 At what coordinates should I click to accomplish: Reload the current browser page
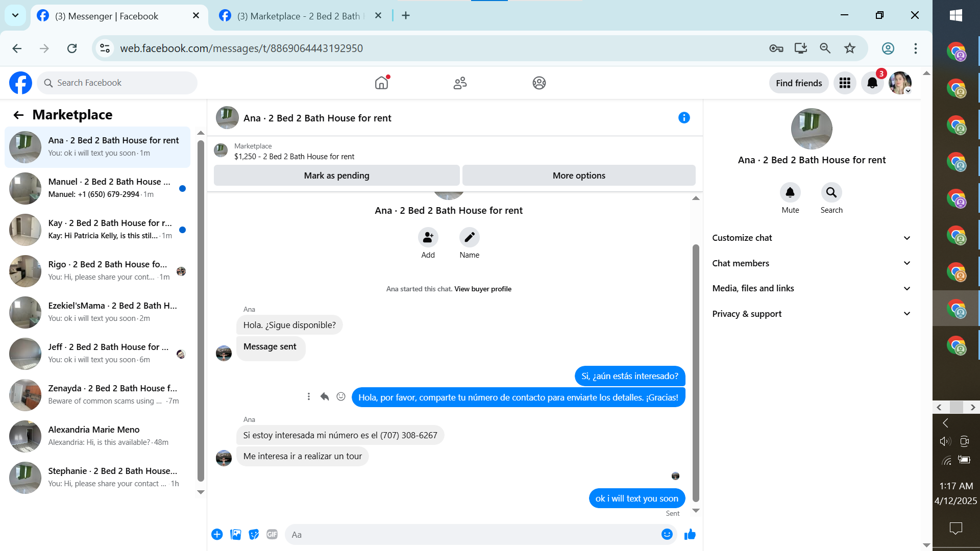point(72,48)
